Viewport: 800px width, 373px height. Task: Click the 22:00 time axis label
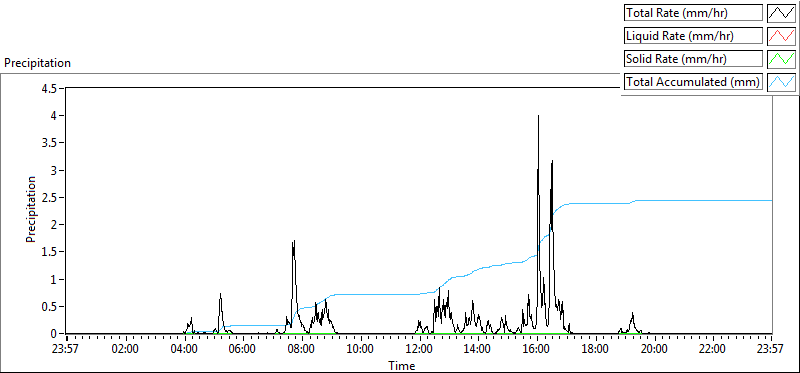point(713,350)
